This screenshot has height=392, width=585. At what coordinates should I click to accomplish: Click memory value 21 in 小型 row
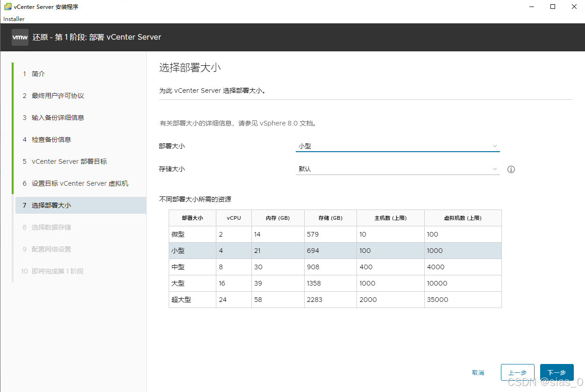(258, 251)
